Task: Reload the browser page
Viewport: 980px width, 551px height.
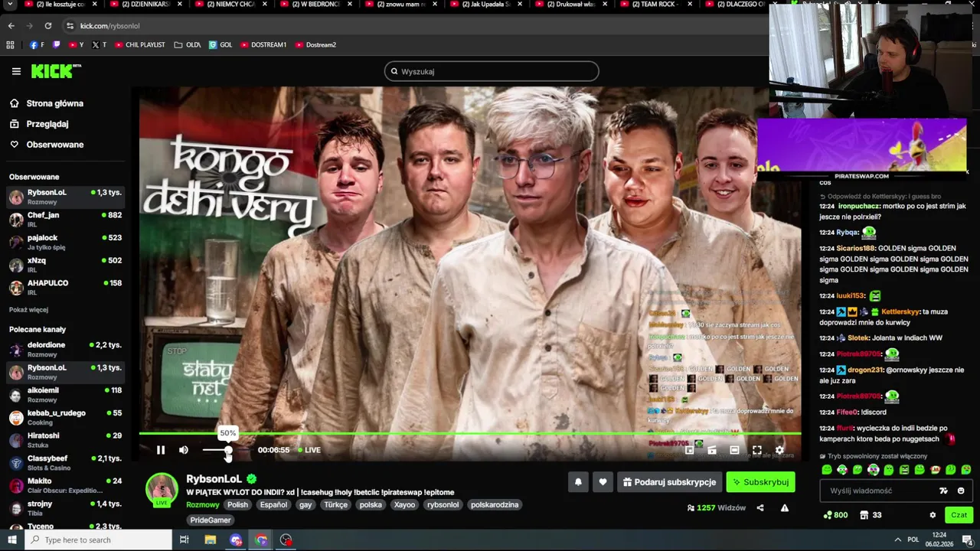Action: 47,25
